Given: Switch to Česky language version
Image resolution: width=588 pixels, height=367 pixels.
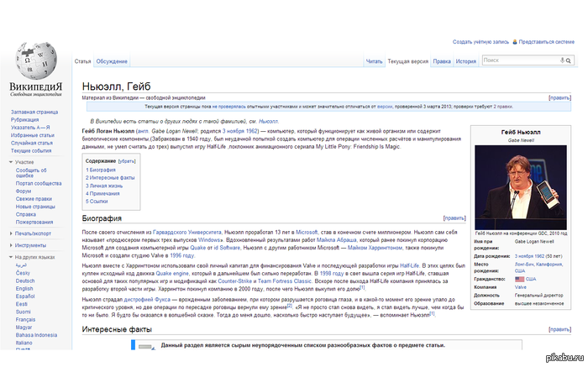Looking at the screenshot, I should point(23,273).
